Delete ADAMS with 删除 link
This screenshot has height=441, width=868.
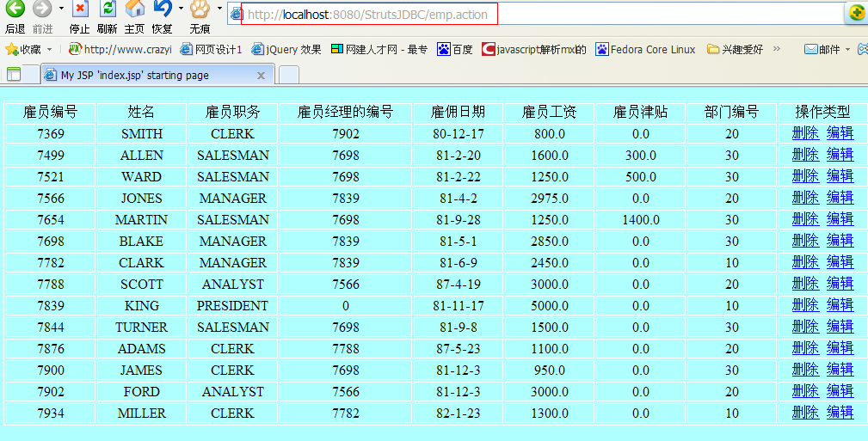805,348
